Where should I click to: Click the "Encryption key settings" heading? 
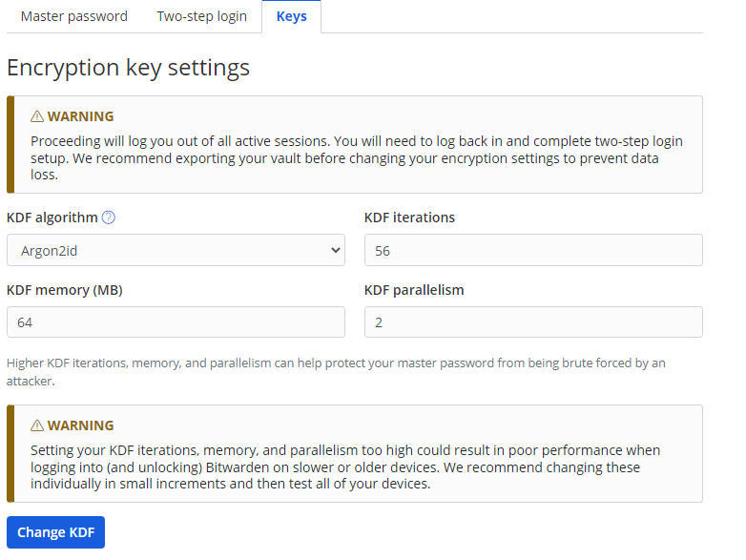coord(128,68)
